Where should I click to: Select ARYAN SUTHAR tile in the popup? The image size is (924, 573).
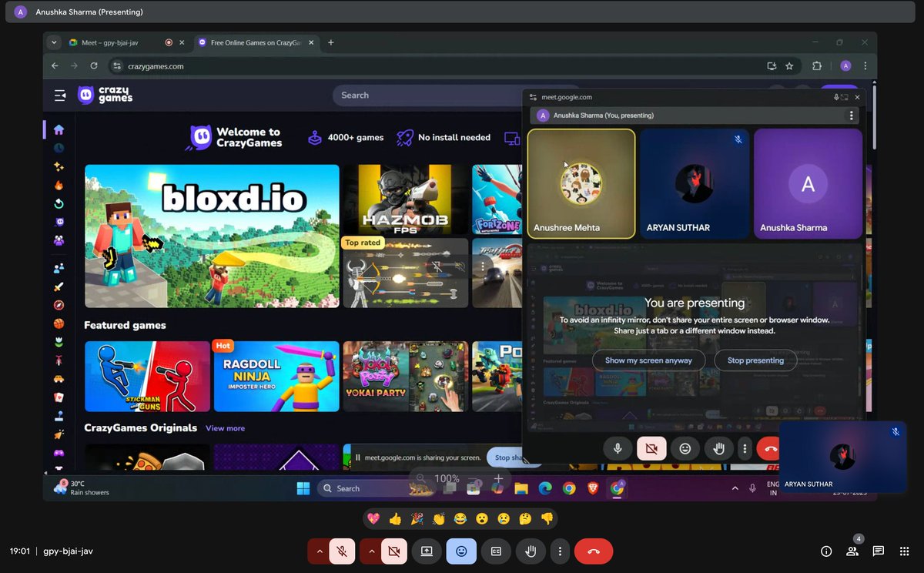point(695,184)
